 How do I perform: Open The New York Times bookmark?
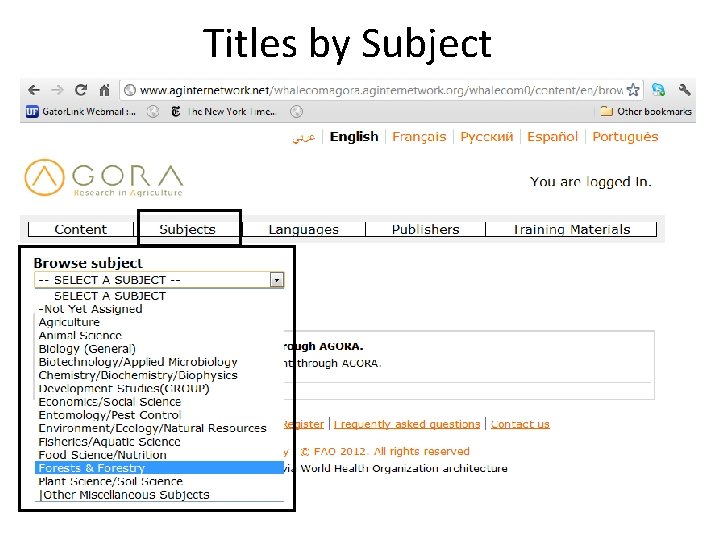click(x=223, y=112)
